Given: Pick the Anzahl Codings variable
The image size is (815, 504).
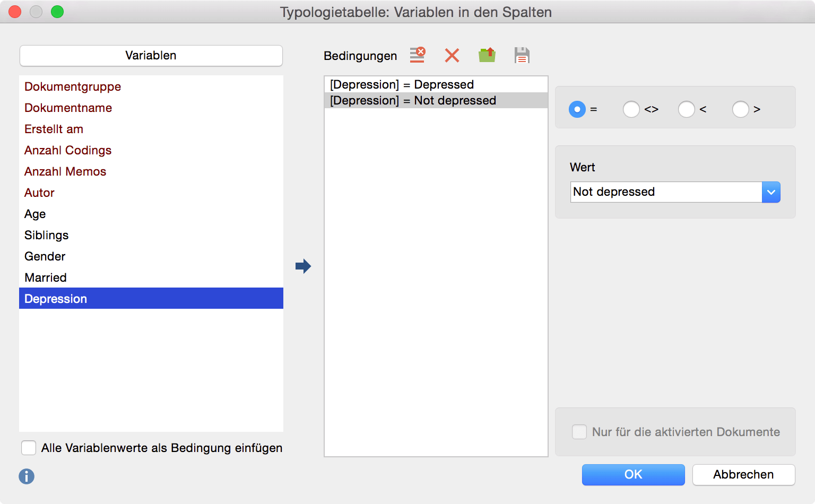Looking at the screenshot, I should pos(151,150).
